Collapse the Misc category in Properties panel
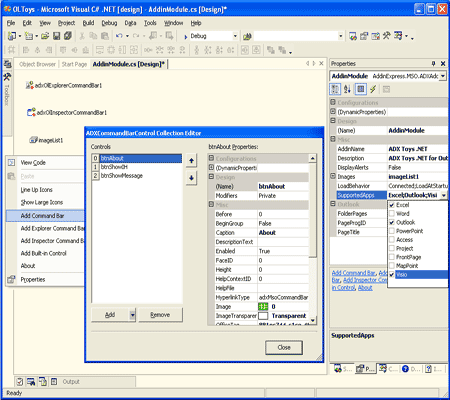This screenshot has height=400, width=450. (x=333, y=139)
